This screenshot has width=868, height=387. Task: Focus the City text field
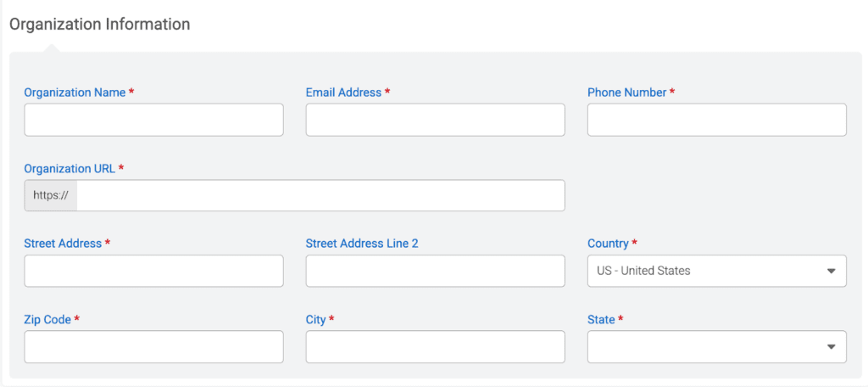[435, 346]
